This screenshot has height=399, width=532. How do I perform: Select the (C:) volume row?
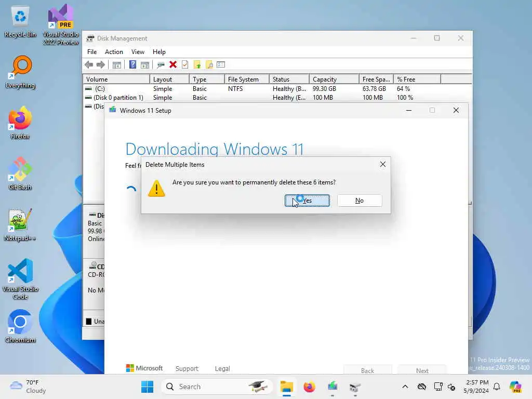pos(277,88)
